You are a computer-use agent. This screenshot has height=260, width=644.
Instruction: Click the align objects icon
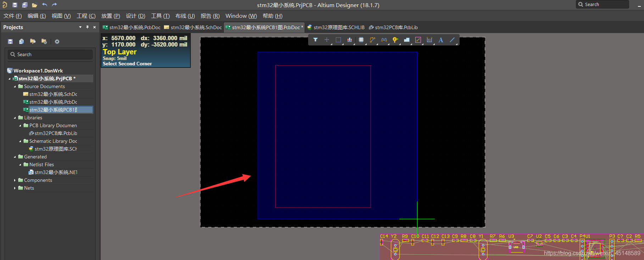click(x=350, y=40)
